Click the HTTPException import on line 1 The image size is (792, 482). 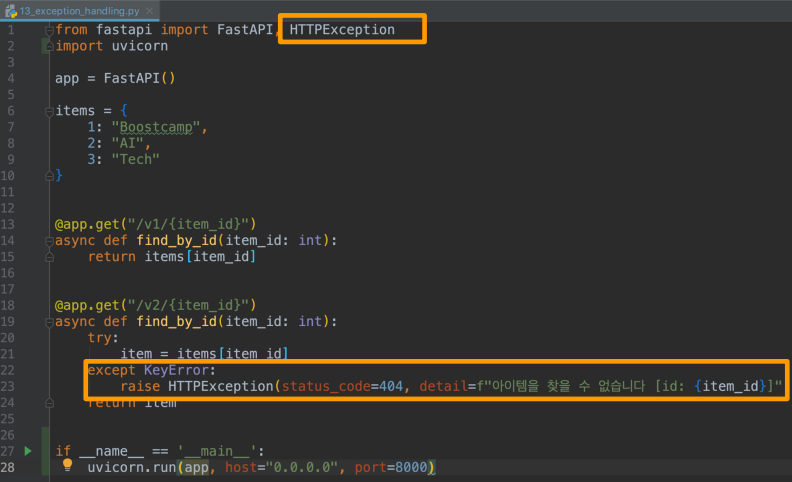[342, 30]
